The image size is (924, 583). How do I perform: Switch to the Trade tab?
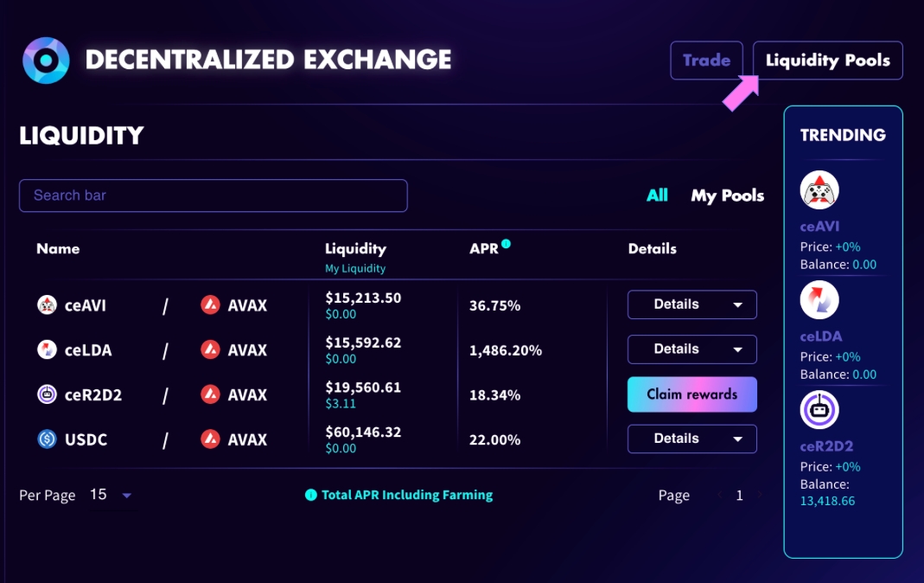coord(706,61)
